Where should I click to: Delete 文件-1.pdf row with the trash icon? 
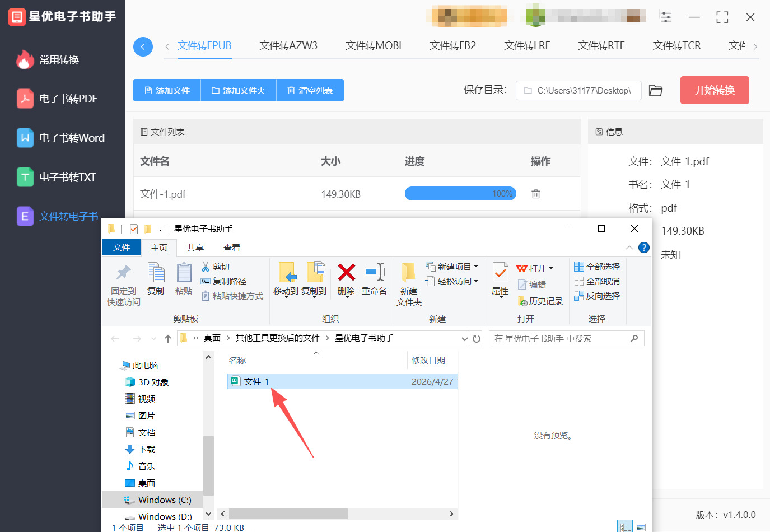coord(536,194)
